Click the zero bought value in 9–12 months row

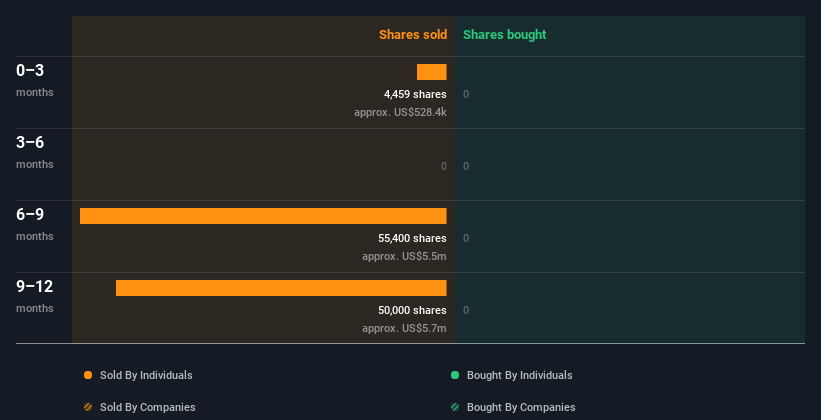pyautogui.click(x=466, y=310)
